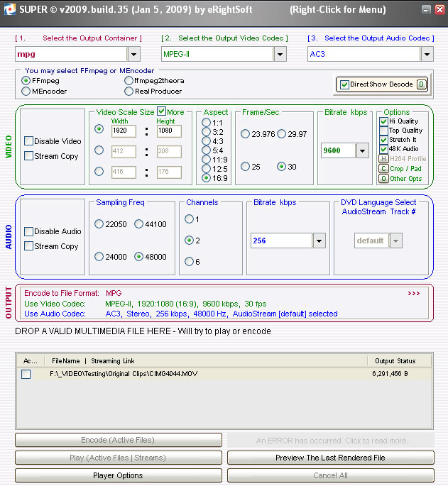Choose 2 audio channels
The height and width of the screenshot is (486, 448).
(189, 241)
